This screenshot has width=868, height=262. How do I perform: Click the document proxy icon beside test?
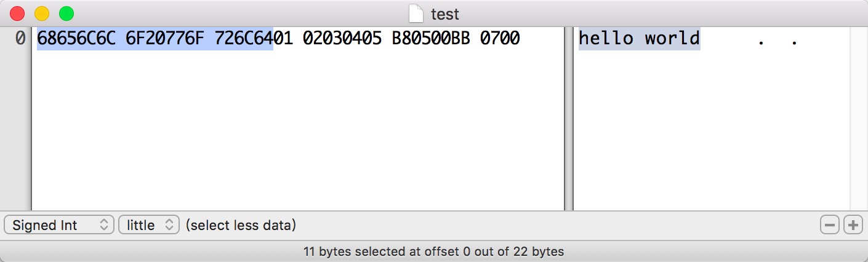pyautogui.click(x=417, y=13)
